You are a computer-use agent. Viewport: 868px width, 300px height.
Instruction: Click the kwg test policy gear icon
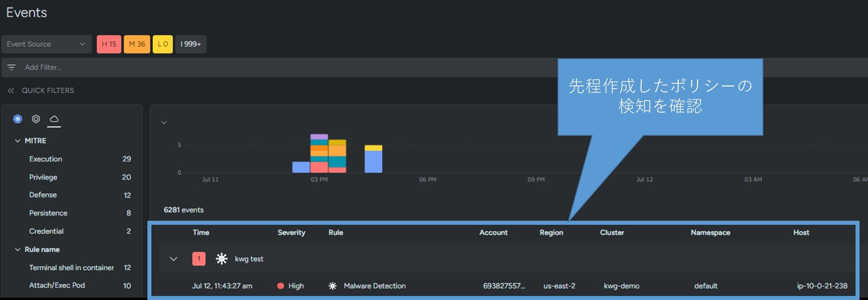[221, 259]
